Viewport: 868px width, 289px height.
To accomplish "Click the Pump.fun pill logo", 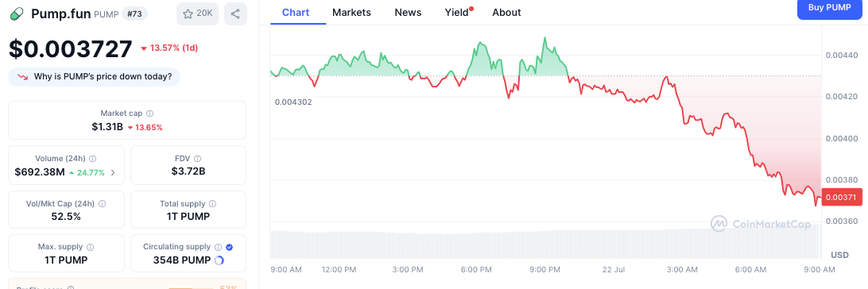I will tap(17, 13).
